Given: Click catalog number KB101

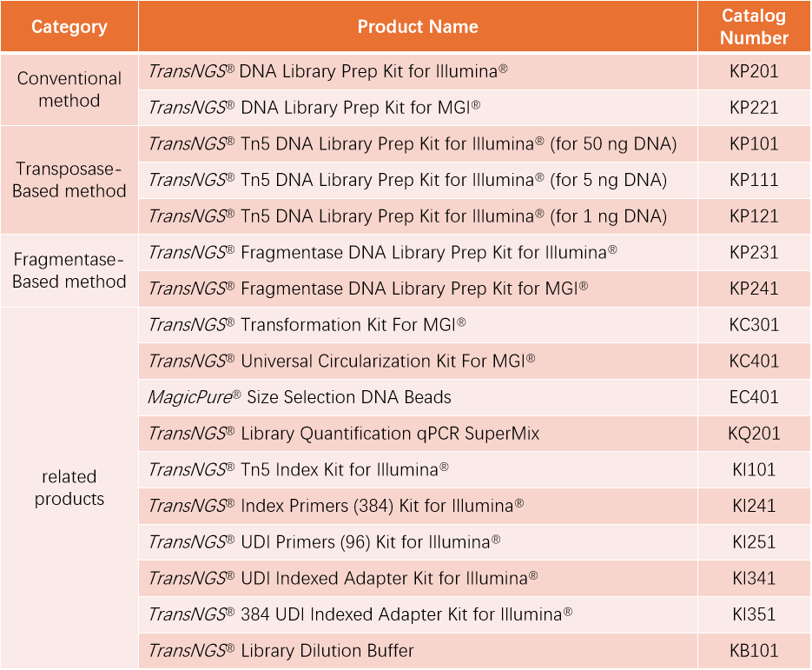Looking at the screenshot, I should coord(754,651).
